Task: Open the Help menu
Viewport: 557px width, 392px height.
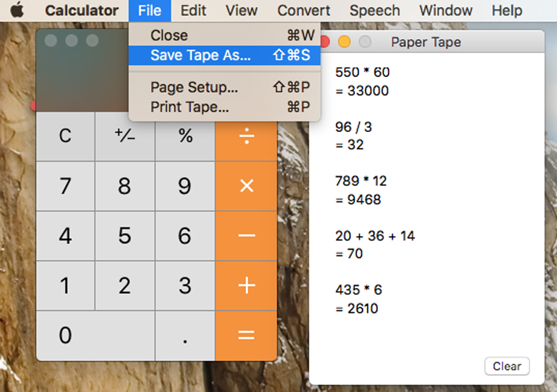Action: pos(507,10)
